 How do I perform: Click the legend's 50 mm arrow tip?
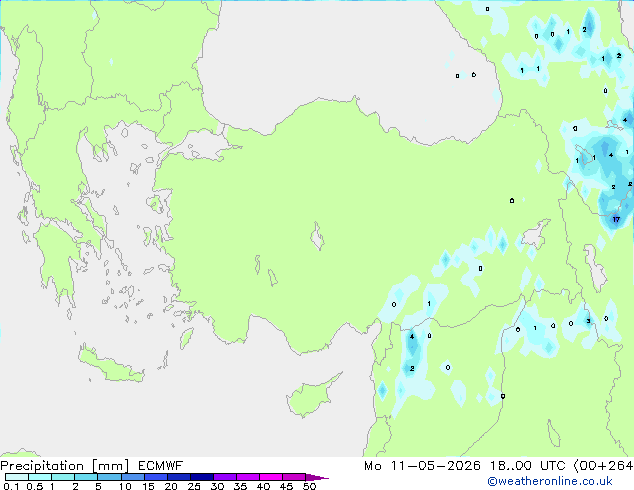tap(317, 477)
